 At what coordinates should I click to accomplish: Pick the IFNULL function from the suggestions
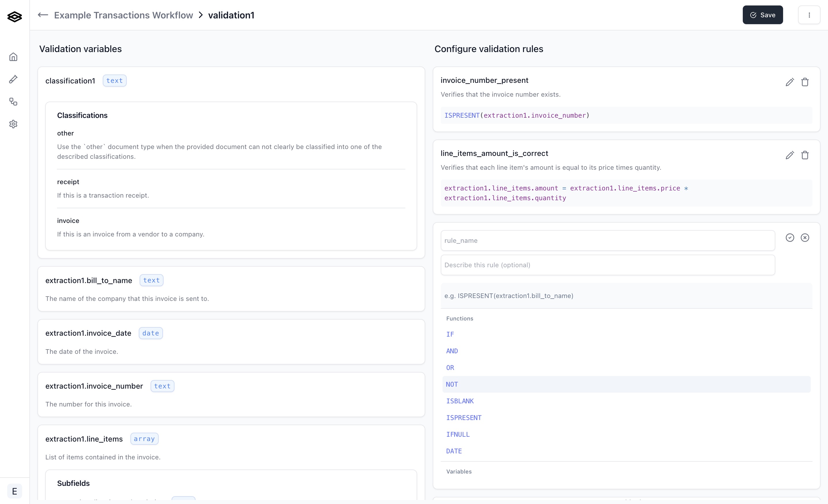pos(458,434)
